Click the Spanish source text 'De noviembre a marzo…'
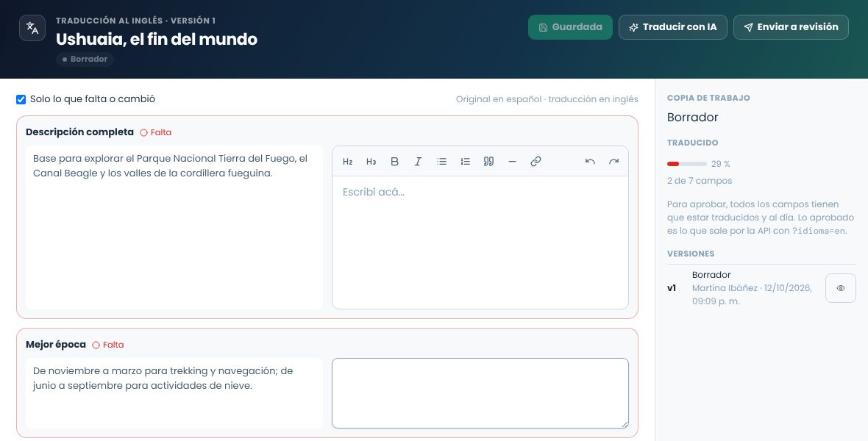This screenshot has width=868, height=441. [163, 379]
